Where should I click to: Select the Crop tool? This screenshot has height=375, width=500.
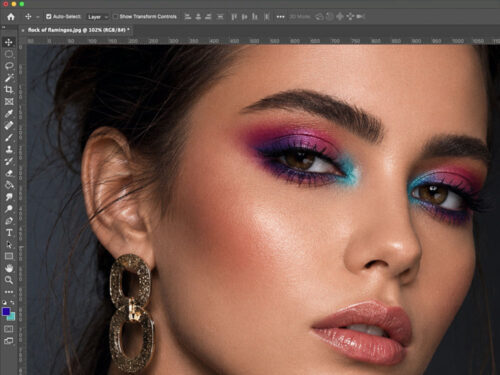pos(9,90)
